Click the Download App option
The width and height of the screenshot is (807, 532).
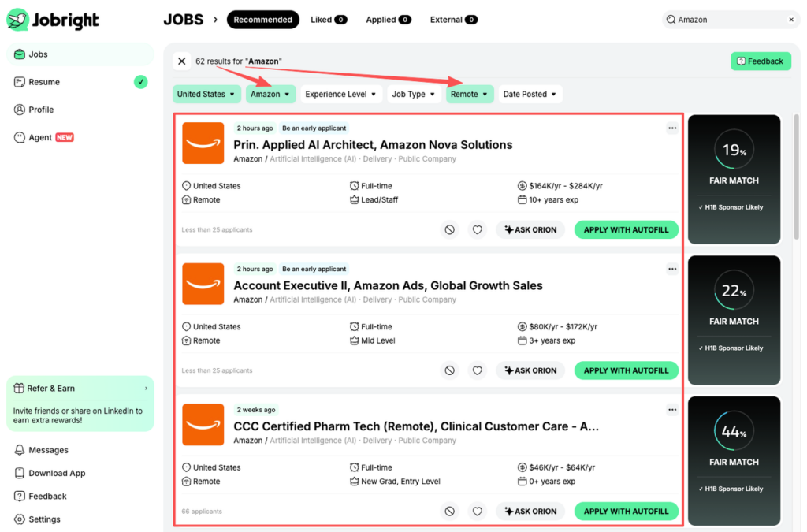point(51,473)
